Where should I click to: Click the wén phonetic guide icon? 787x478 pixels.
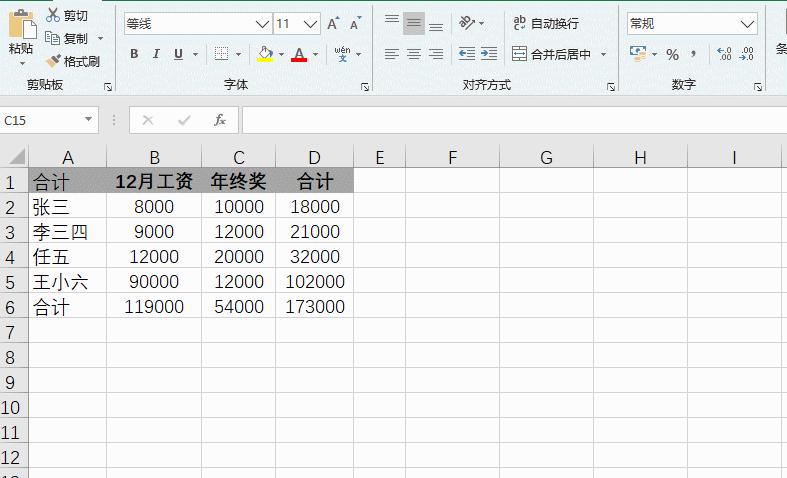coord(342,53)
